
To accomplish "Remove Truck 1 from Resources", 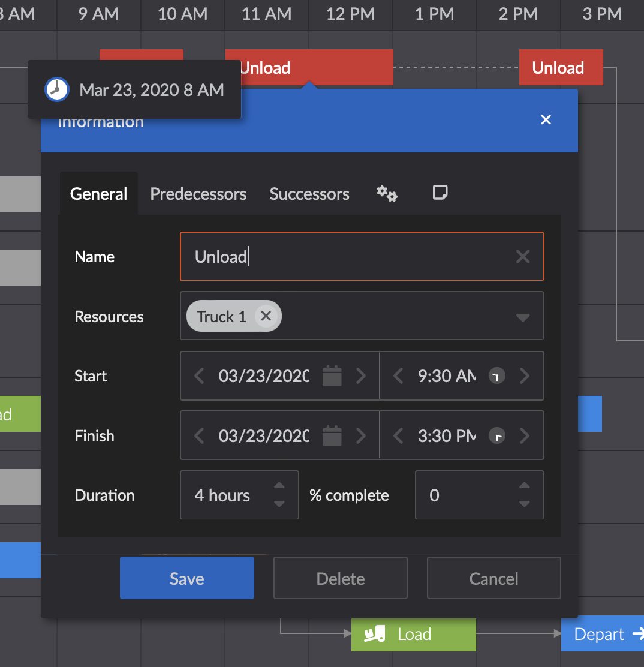I will click(266, 316).
